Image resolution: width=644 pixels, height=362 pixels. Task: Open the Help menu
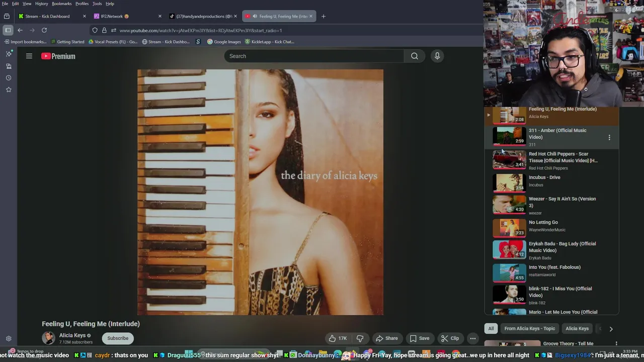[x=110, y=4]
